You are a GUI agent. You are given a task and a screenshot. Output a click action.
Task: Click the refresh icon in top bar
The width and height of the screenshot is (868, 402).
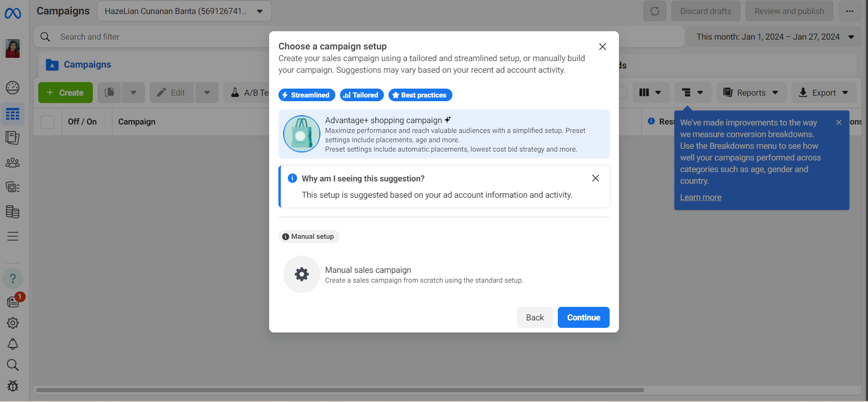tap(655, 11)
